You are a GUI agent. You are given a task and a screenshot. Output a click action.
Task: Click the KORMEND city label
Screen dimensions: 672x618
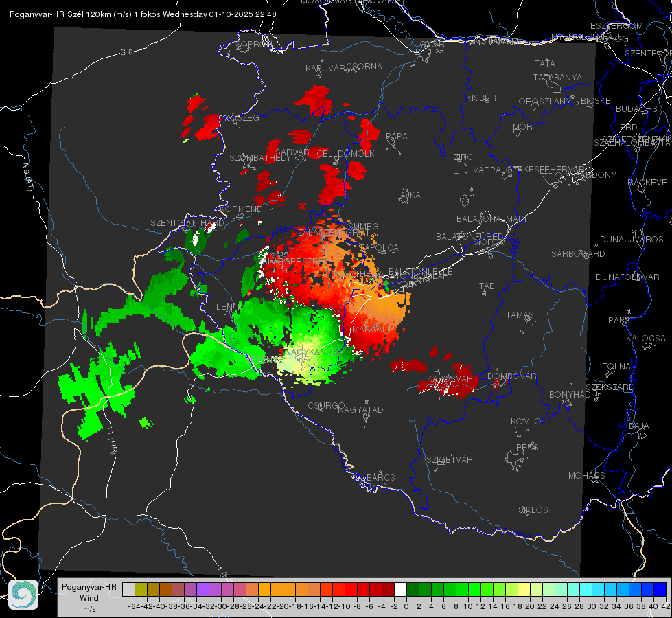point(241,209)
